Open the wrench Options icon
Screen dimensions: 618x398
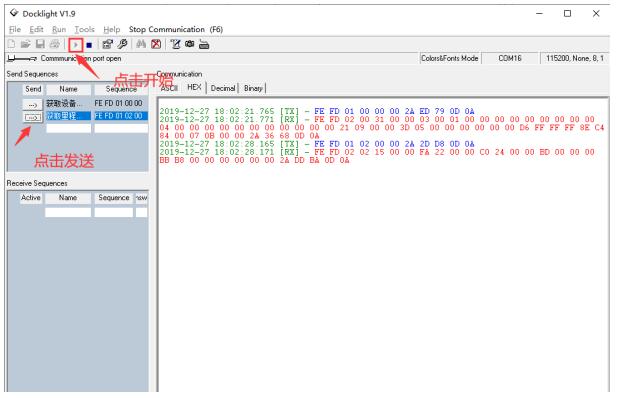123,44
